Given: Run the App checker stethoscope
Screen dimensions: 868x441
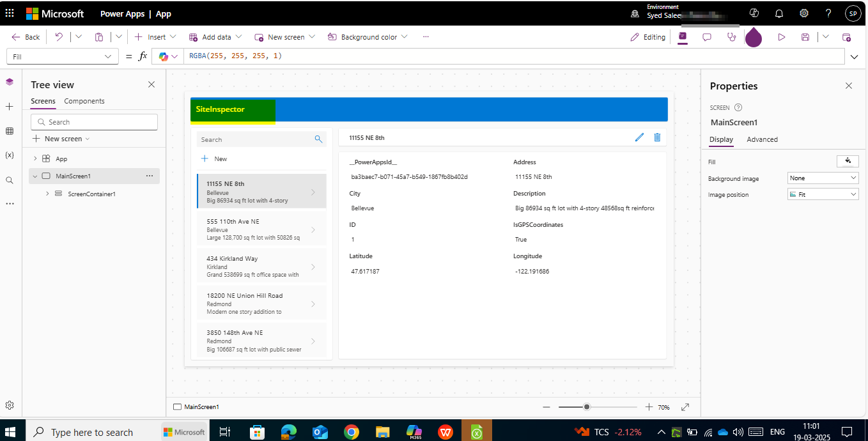Looking at the screenshot, I should coord(731,37).
